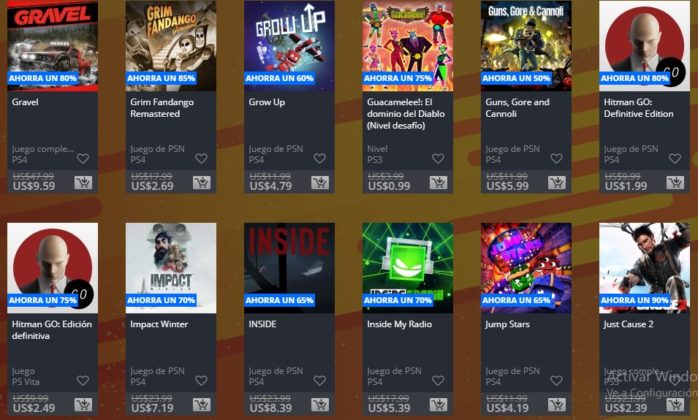Open the Gravel cover art thumbnail
The image size is (698, 420).
point(53,46)
